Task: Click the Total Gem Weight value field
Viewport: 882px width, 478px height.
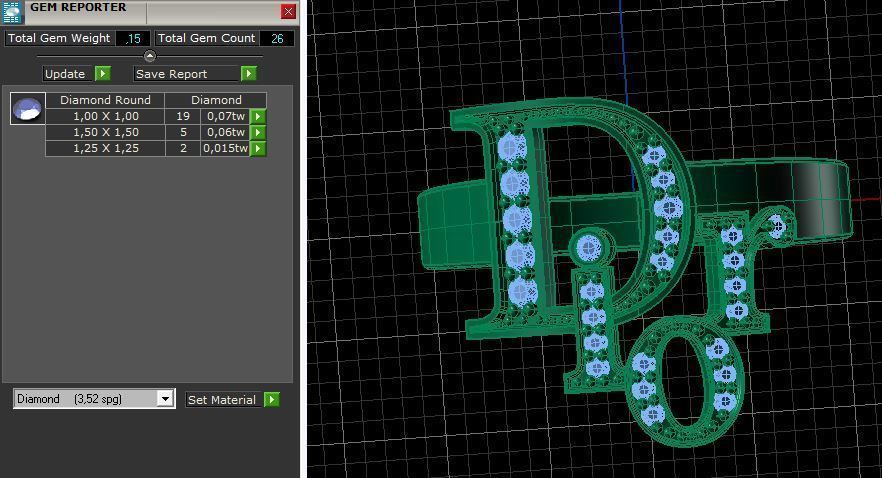Action: 133,38
